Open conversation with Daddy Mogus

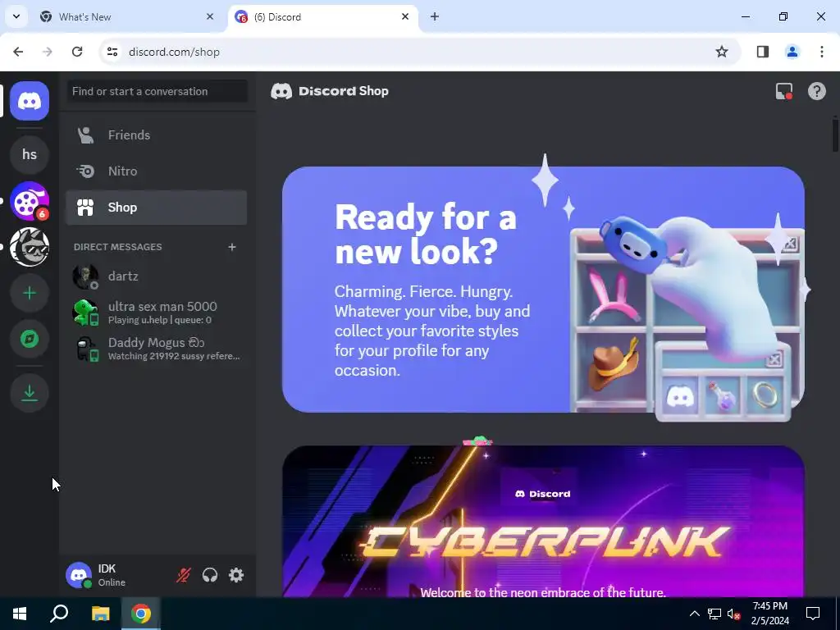(x=156, y=349)
